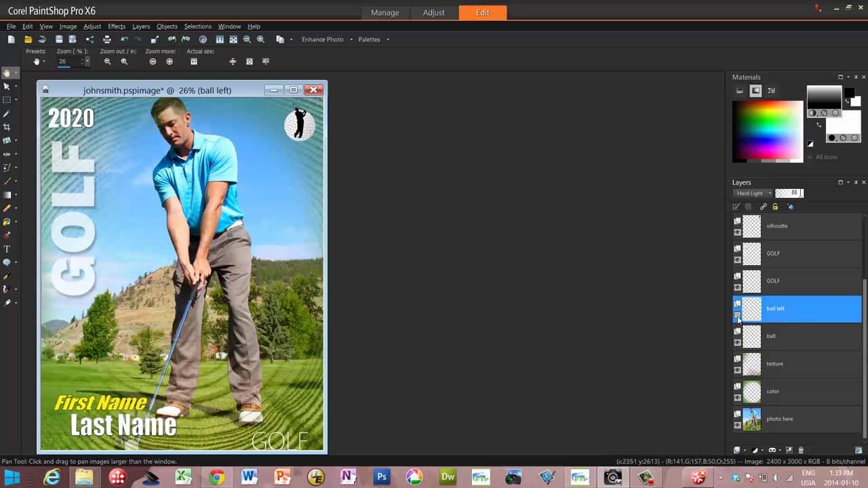Open the Effects menu
Screen dimensions: 868x488
[117, 26]
